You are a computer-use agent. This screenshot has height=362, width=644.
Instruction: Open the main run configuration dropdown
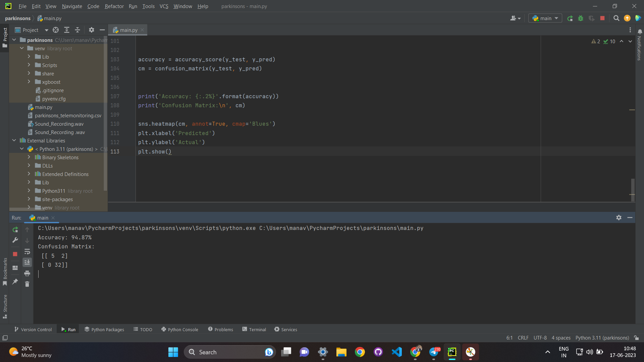click(x=545, y=18)
